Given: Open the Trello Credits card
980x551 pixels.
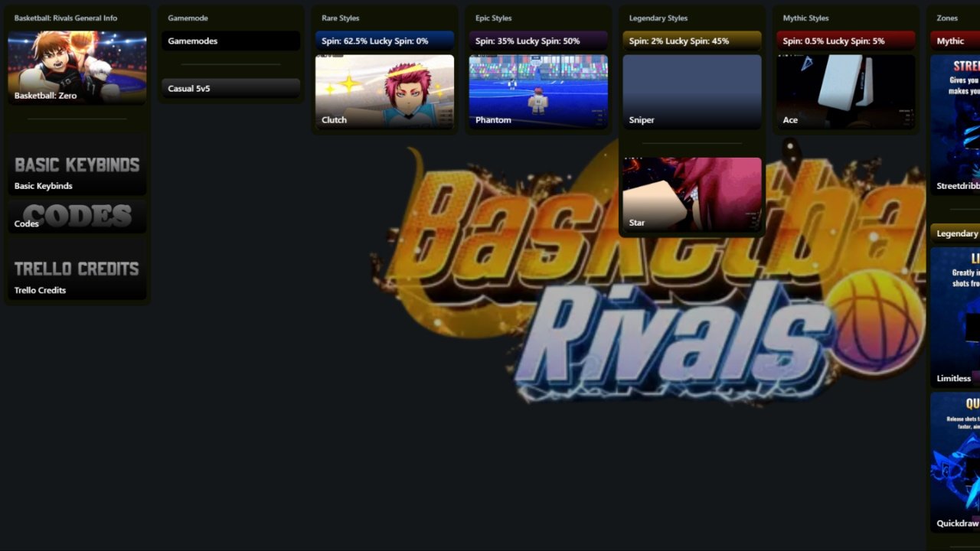Looking at the screenshot, I should coord(77,268).
